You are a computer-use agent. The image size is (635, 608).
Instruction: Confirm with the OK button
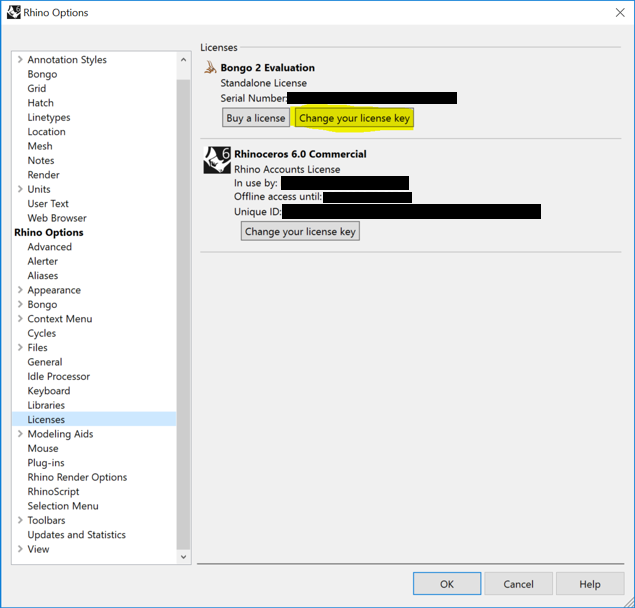click(447, 584)
